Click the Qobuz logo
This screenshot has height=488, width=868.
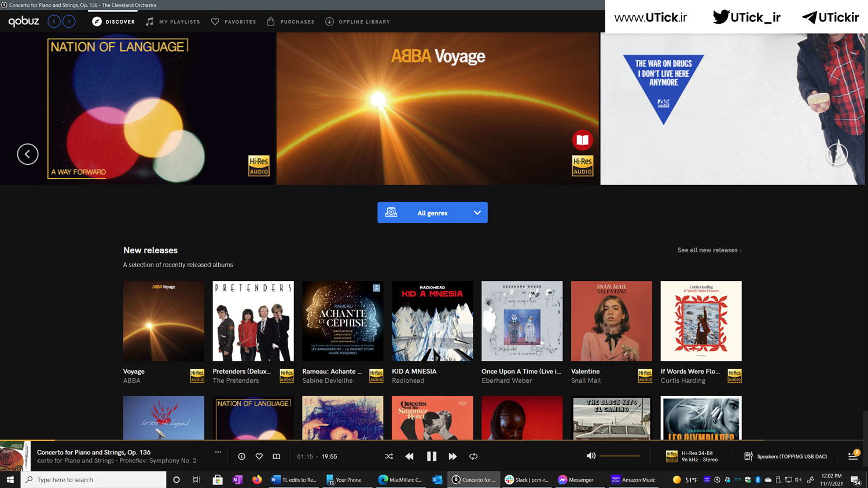(24, 21)
